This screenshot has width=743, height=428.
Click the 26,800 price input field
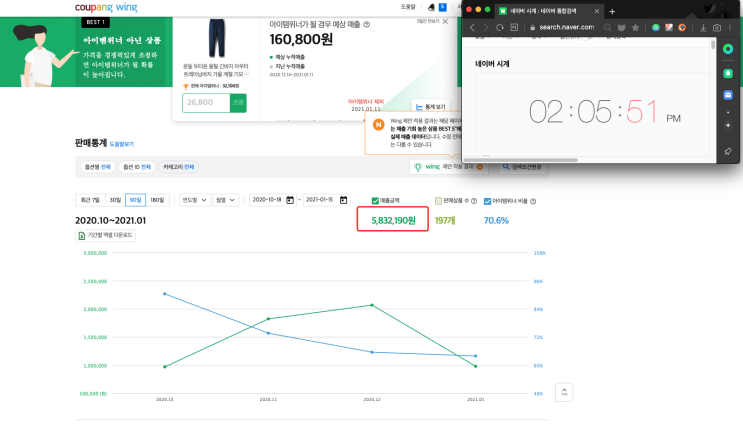tap(206, 102)
